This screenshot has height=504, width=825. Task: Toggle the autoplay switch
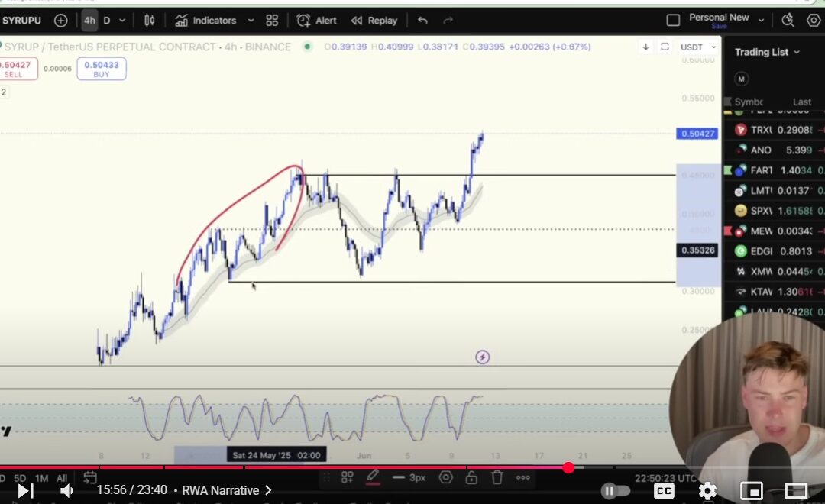(x=615, y=491)
